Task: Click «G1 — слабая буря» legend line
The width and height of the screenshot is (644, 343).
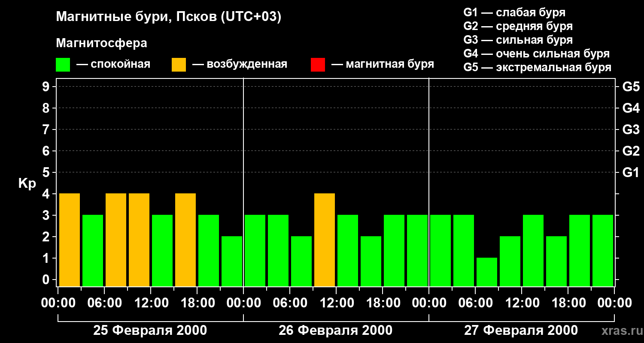Action: [514, 12]
